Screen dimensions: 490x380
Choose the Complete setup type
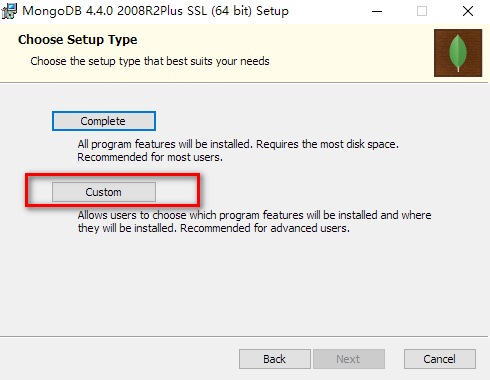[104, 121]
